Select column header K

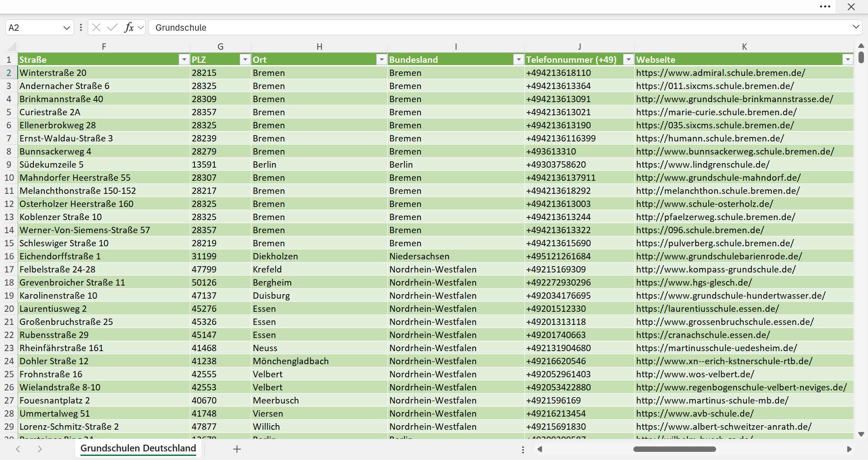coord(744,47)
